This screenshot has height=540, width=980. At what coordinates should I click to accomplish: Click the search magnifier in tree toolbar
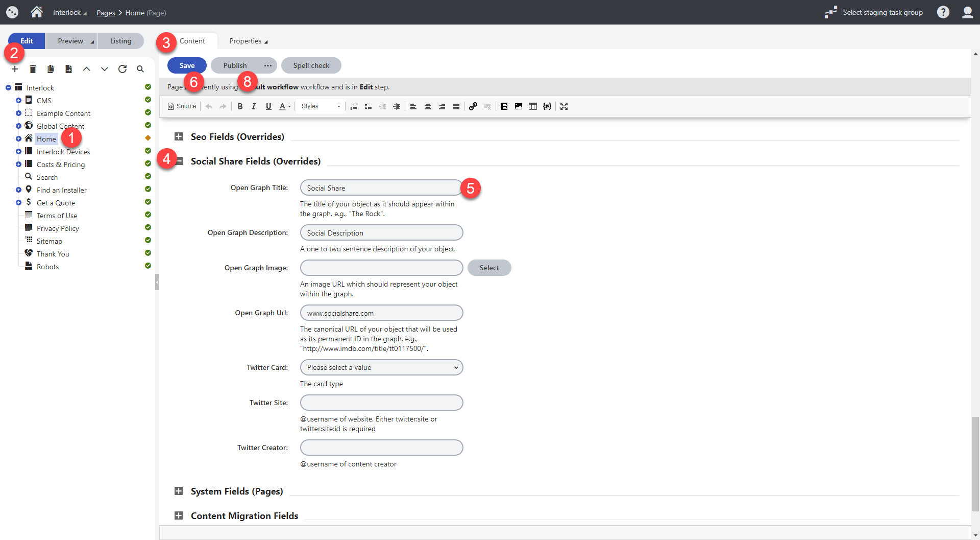(x=140, y=69)
